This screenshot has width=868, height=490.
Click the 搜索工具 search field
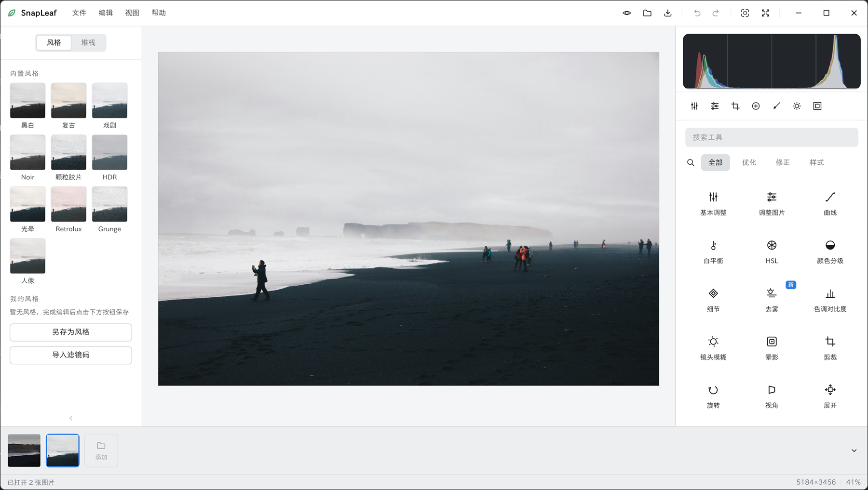coord(772,137)
